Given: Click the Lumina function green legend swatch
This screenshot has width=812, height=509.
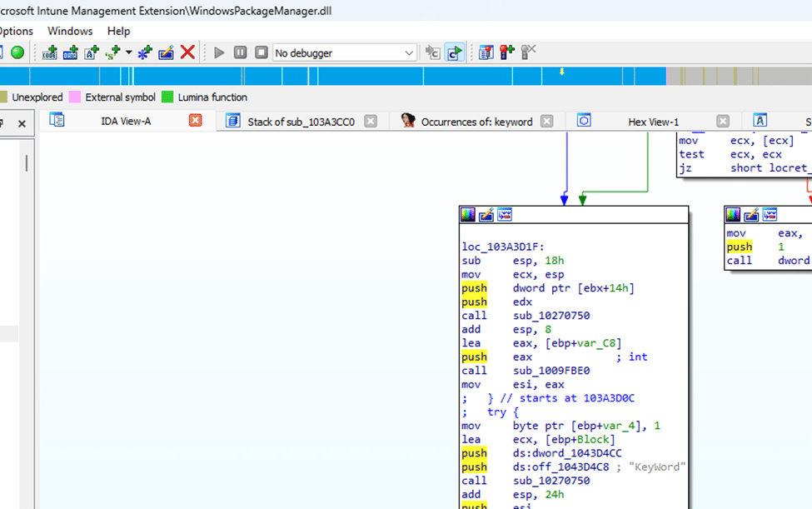Looking at the screenshot, I should [x=167, y=97].
